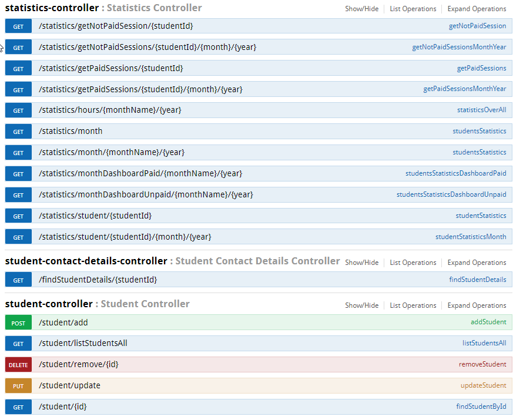Click the studentsStatisticsDashboardPaid operation link

coord(455,173)
